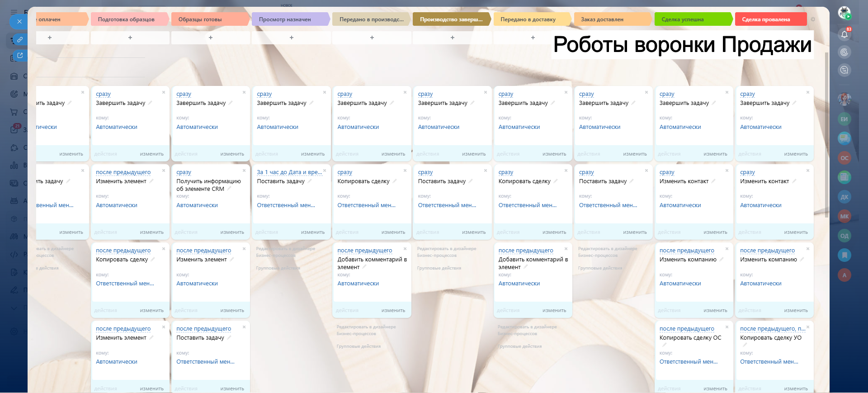This screenshot has height=393, width=868.
Task: Open the gear settings at left sidebar bottom
Action: point(14,331)
